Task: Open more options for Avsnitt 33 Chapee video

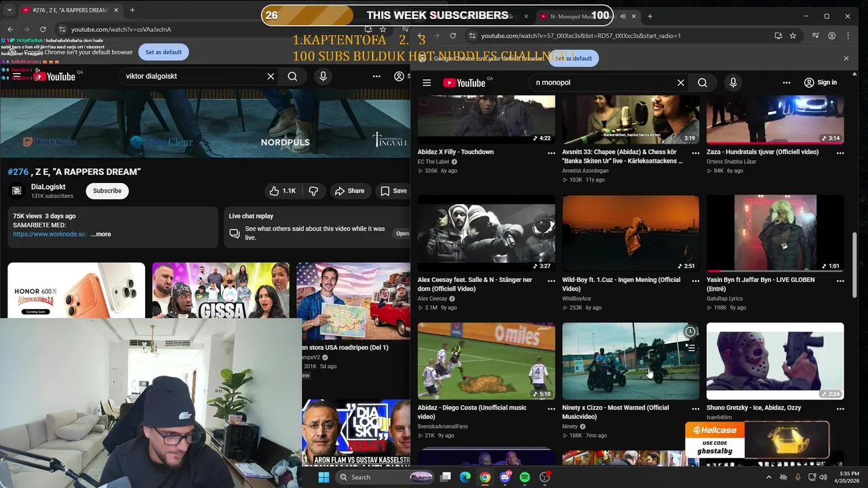Action: click(x=696, y=153)
